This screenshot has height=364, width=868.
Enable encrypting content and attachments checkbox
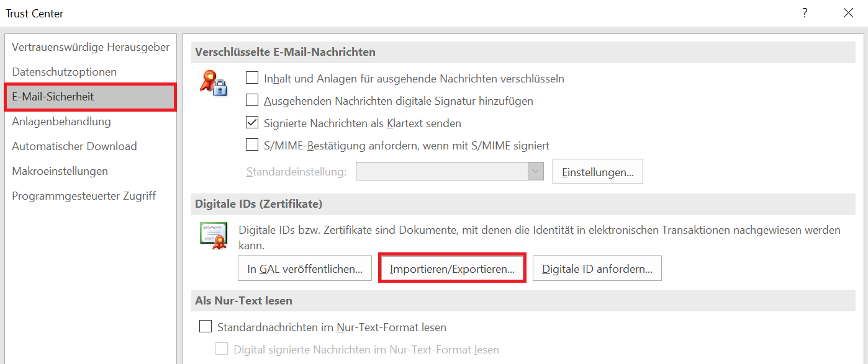pyautogui.click(x=252, y=78)
